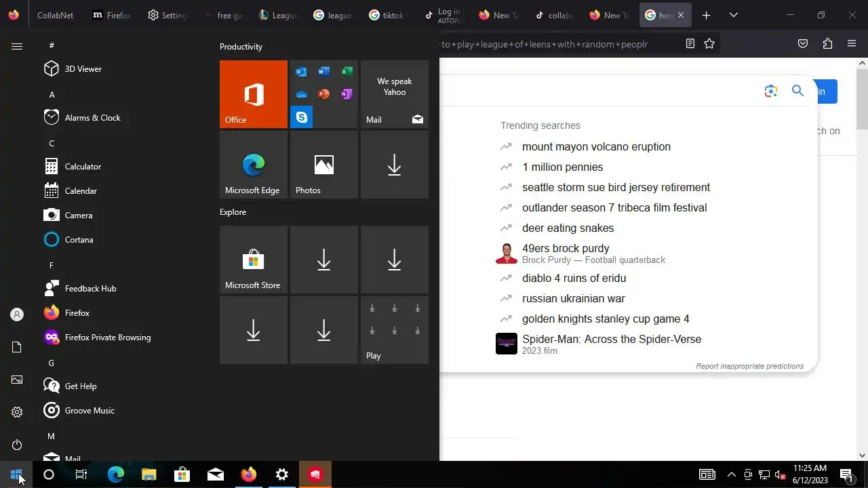This screenshot has width=868, height=488.
Task: Click the Office tile
Action: point(254,94)
